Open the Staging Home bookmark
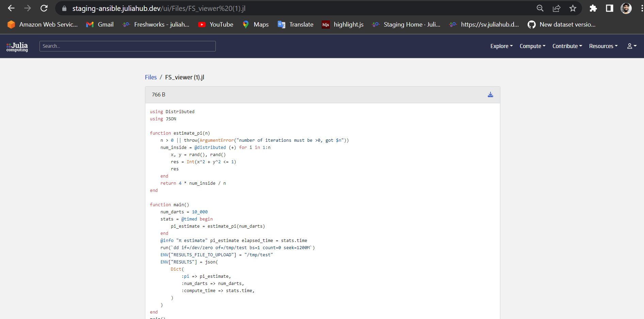The width and height of the screenshot is (644, 319). coord(406,25)
